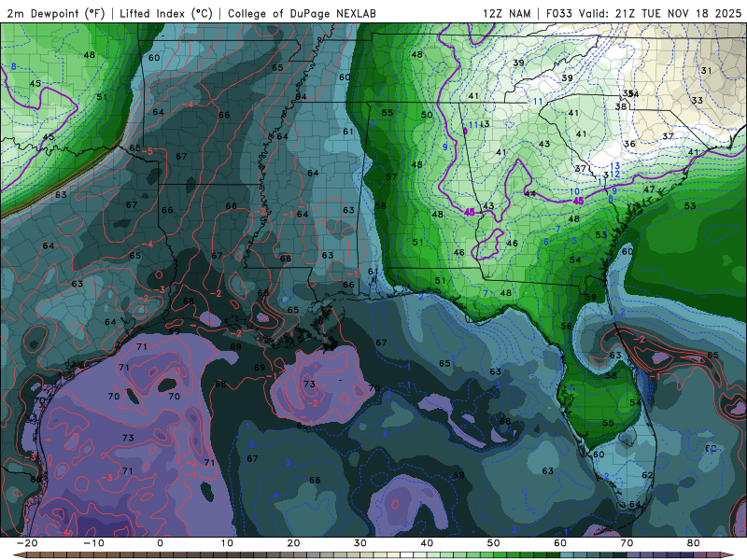Click the dewpoint value "56" on the map
The width and height of the screenshot is (747, 560).
[x=566, y=326]
